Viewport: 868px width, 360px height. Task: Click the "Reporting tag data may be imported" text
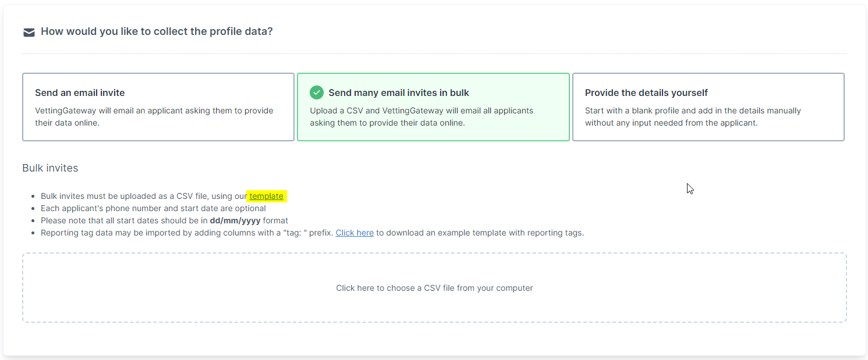(107, 233)
